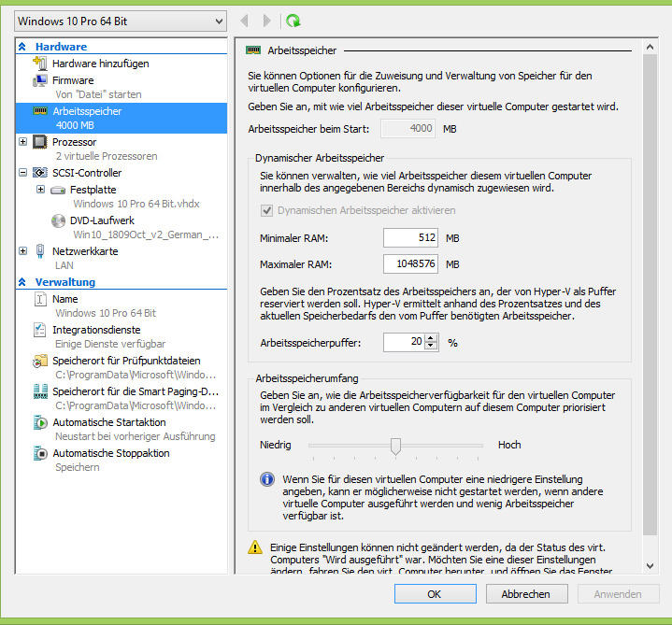Viewport: 672px width, 625px height.
Task: Collapse the SCSI-Controller tree node
Action: (x=23, y=172)
